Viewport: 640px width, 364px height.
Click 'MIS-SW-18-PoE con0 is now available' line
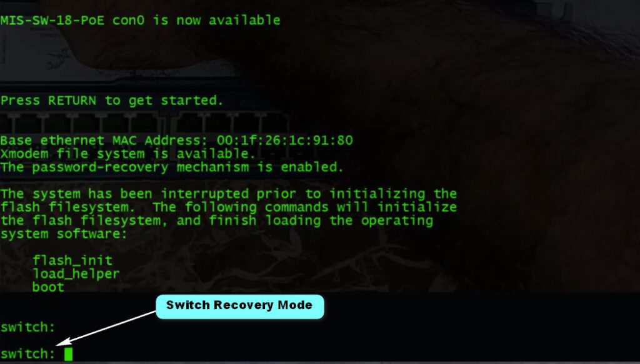coord(141,21)
